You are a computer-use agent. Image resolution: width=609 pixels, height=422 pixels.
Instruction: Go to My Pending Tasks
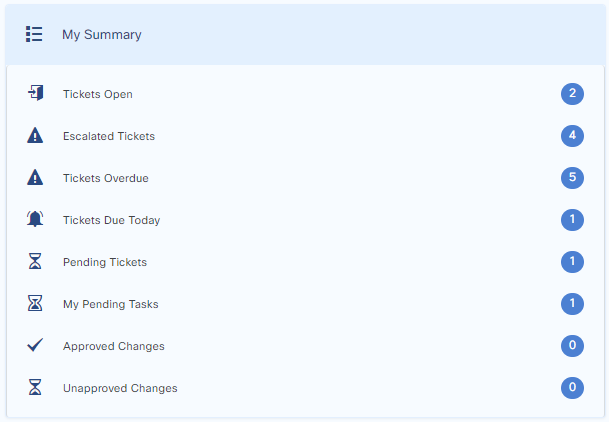(110, 304)
